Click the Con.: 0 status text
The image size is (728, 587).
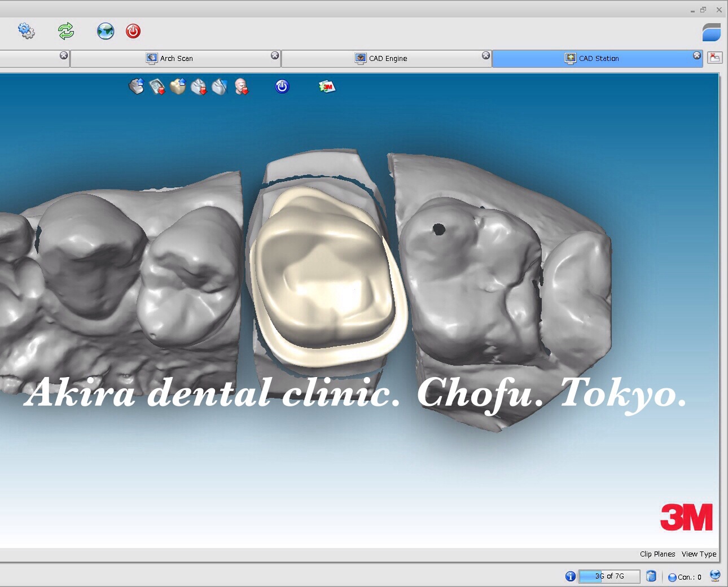[690, 577]
